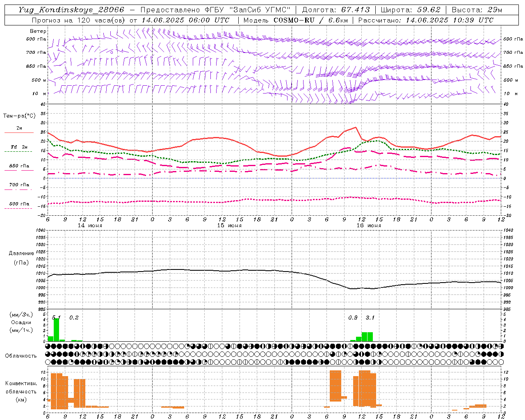Click the Ветер panel label

coord(38,31)
